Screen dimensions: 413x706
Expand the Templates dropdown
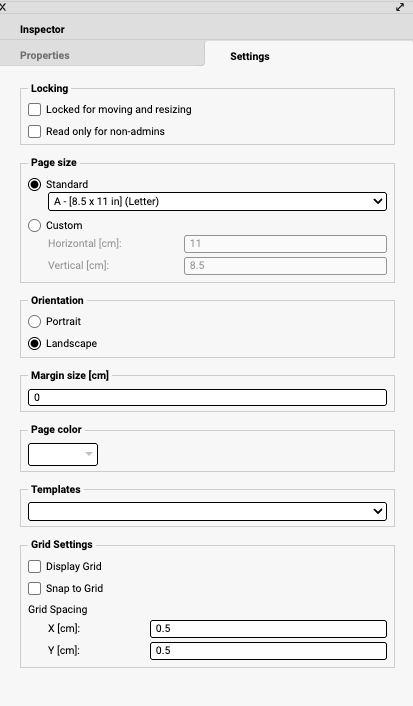(x=207, y=511)
